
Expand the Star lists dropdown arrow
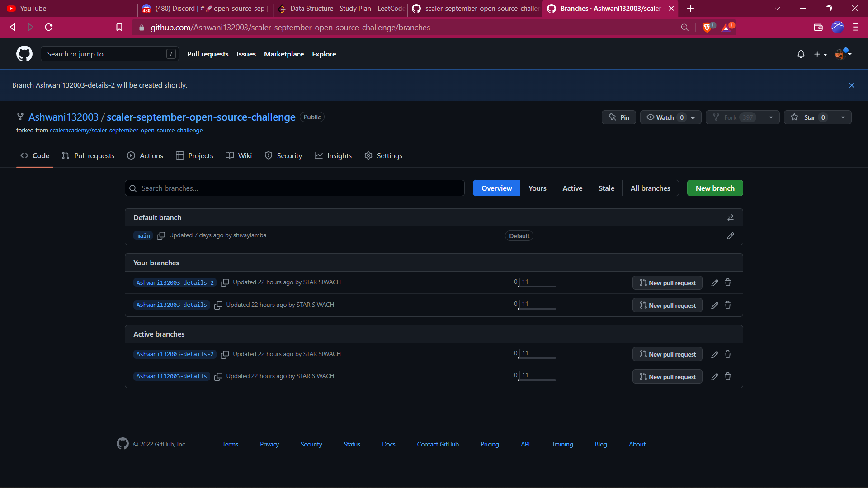(843, 117)
